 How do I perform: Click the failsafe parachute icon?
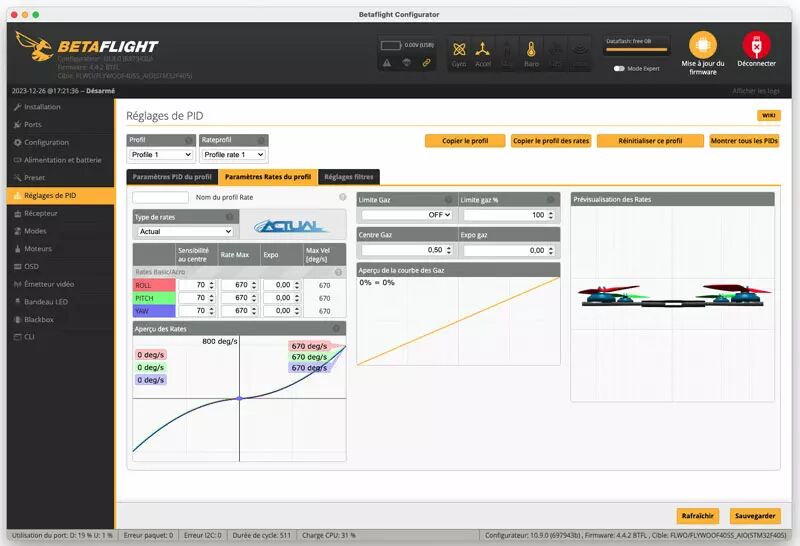tap(407, 63)
